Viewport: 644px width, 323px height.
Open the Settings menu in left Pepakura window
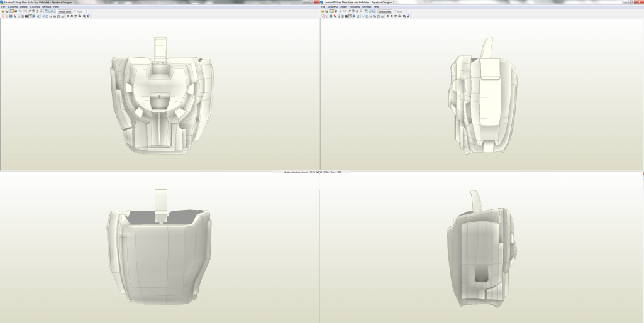tap(47, 7)
